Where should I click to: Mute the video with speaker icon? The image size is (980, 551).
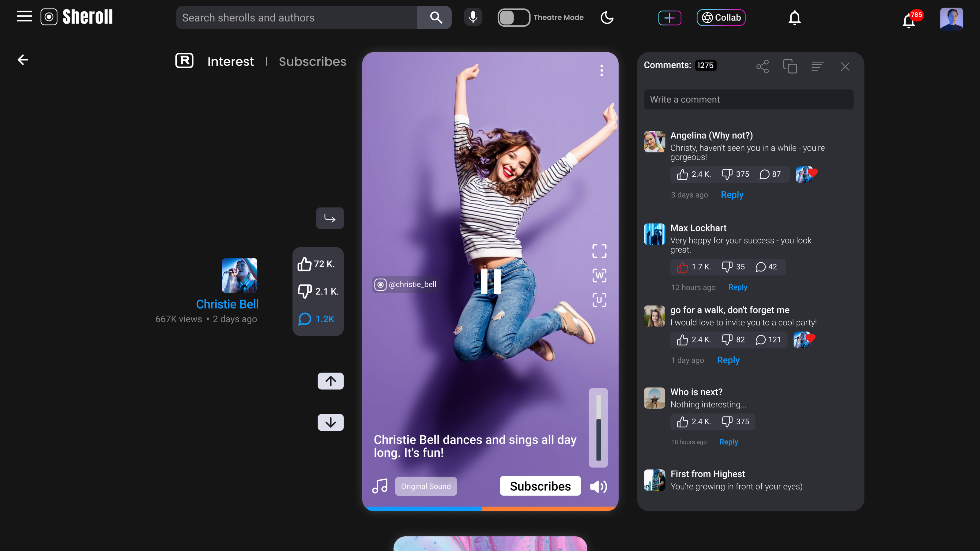598,486
